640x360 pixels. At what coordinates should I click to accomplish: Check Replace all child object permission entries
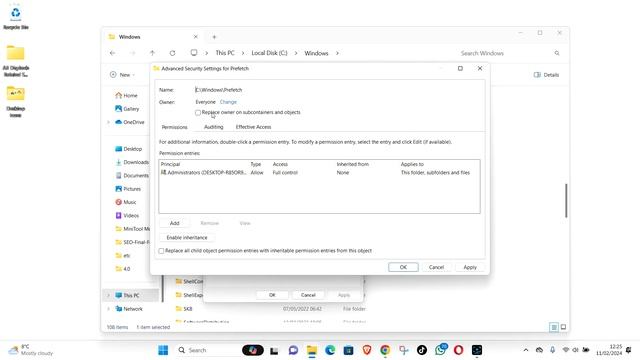pyautogui.click(x=161, y=251)
